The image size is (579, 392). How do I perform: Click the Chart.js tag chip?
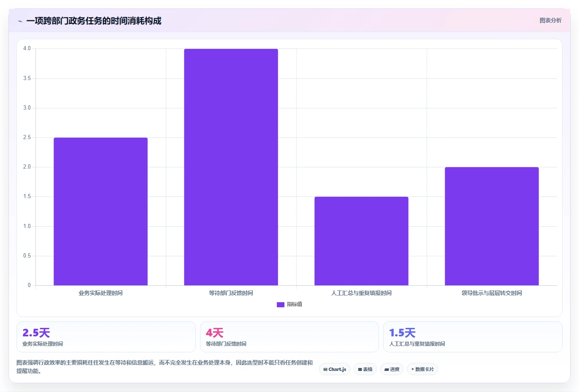pos(335,369)
